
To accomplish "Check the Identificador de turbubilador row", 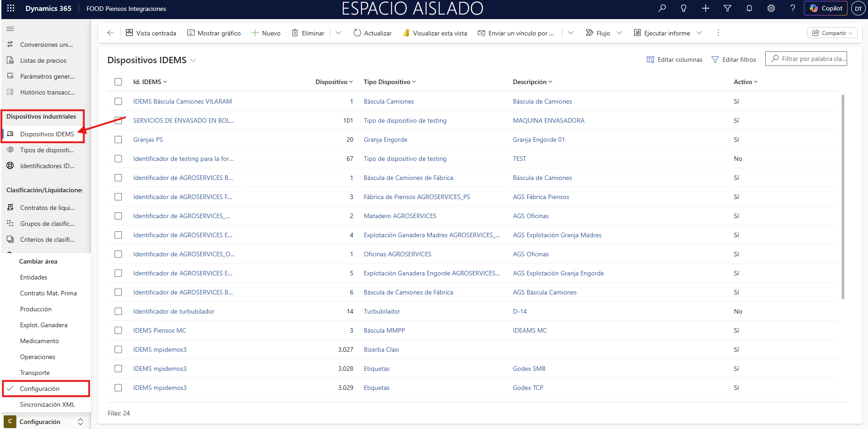I will coord(118,311).
